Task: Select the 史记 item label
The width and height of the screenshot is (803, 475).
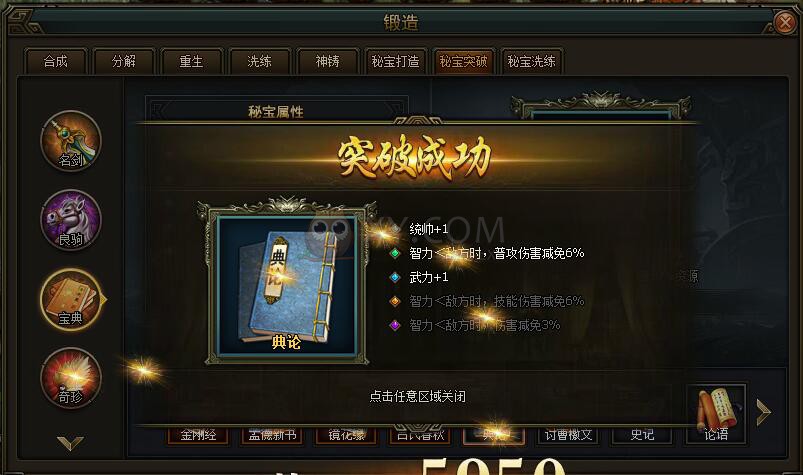Action: [x=642, y=435]
